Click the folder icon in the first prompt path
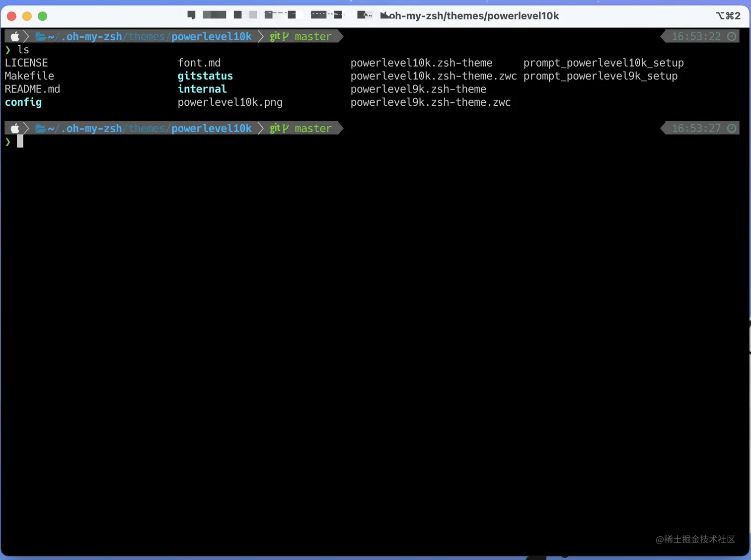This screenshot has height=560, width=751. click(x=41, y=36)
